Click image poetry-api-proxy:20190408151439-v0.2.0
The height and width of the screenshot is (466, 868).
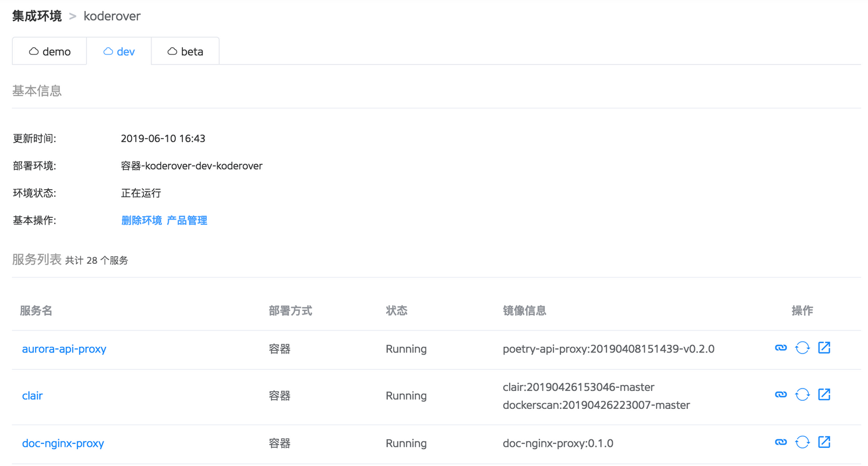[x=609, y=349]
